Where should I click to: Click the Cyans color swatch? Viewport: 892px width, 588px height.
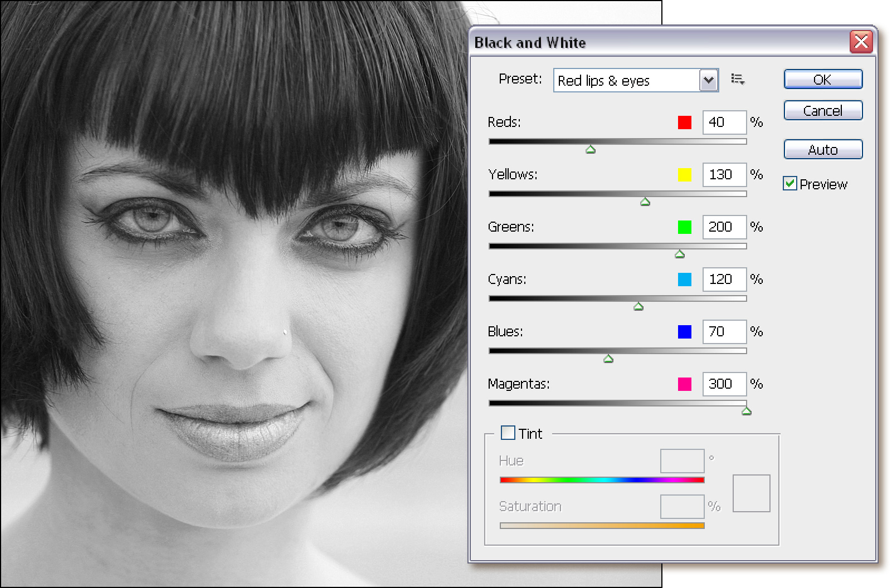[684, 280]
